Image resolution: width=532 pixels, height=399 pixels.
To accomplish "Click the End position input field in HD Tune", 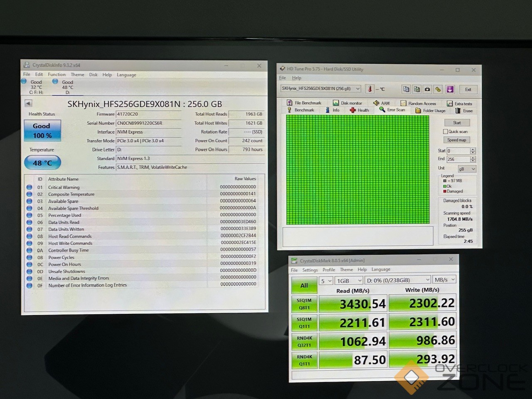I will click(458, 159).
